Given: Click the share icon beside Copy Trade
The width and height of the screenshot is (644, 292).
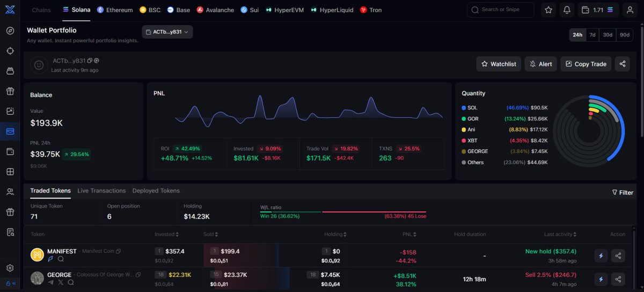Looking at the screenshot, I should pyautogui.click(x=623, y=64).
